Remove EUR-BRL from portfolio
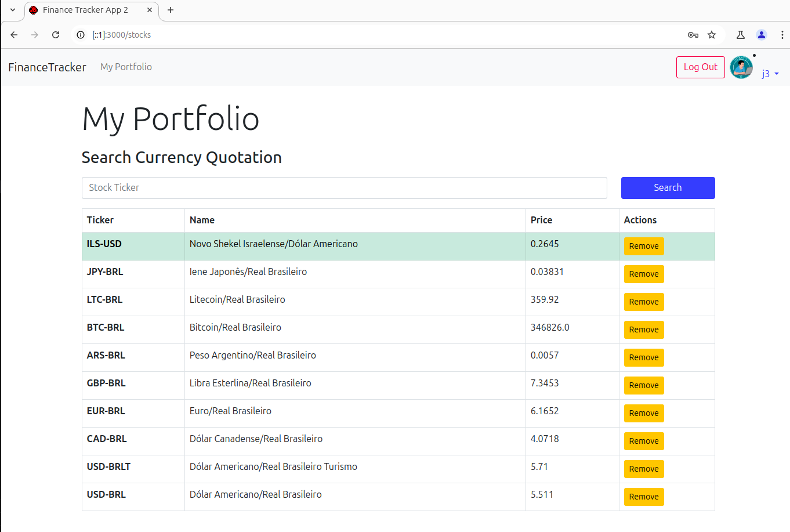 644,413
